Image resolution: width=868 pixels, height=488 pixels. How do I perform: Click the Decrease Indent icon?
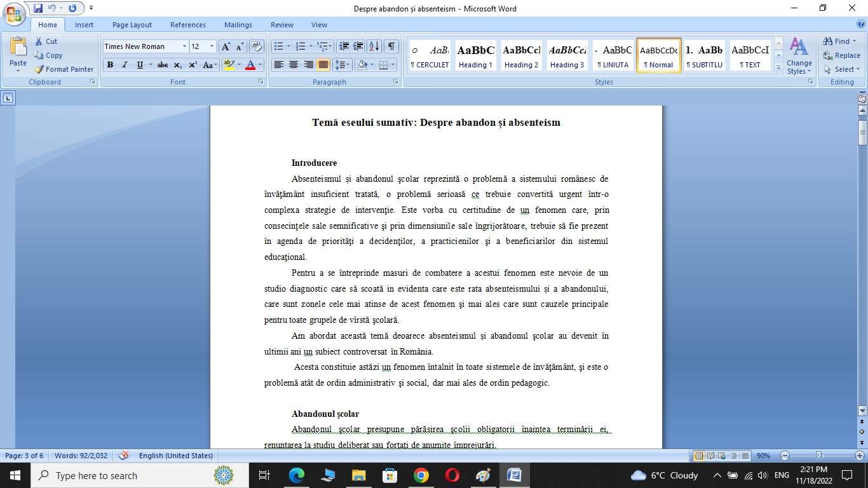(x=344, y=46)
